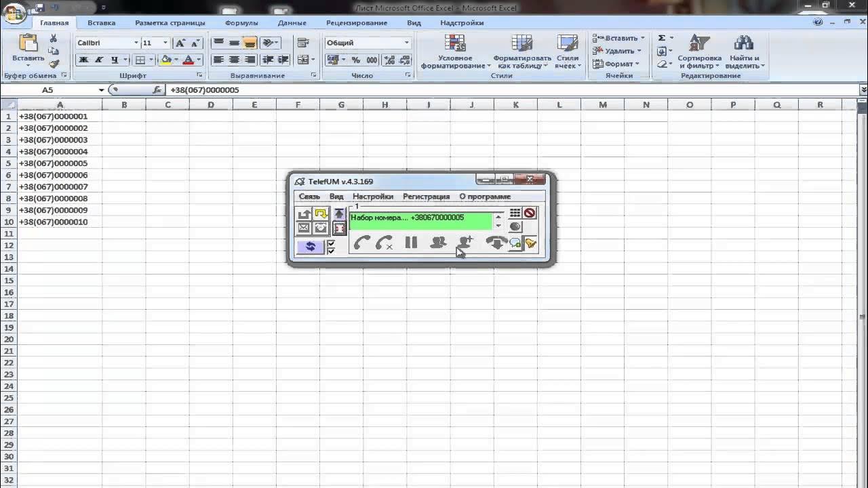Viewport: 868px width, 488px height.
Task: Click the green dialing status field
Action: click(x=420, y=221)
